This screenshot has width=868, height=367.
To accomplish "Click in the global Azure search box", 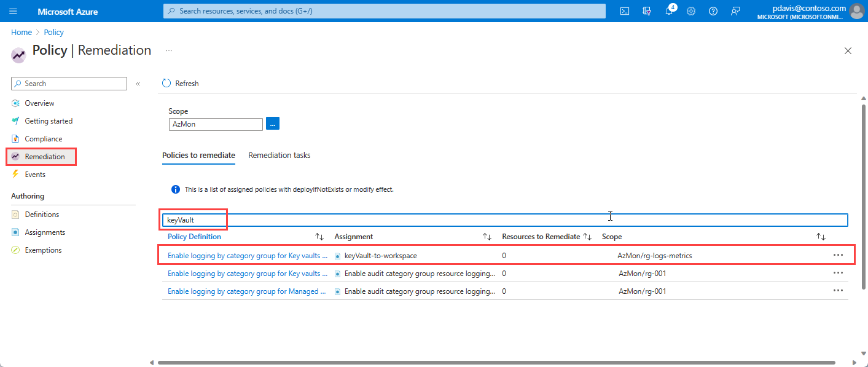I will (x=385, y=11).
